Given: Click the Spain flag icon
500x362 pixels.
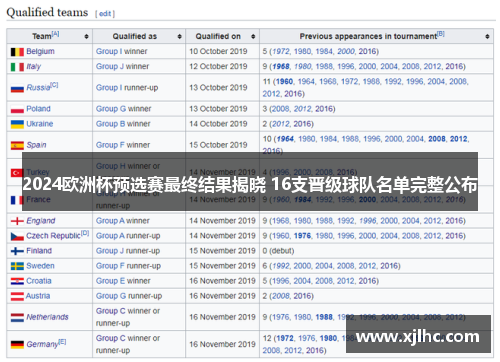Looking at the screenshot, I should point(17,145).
